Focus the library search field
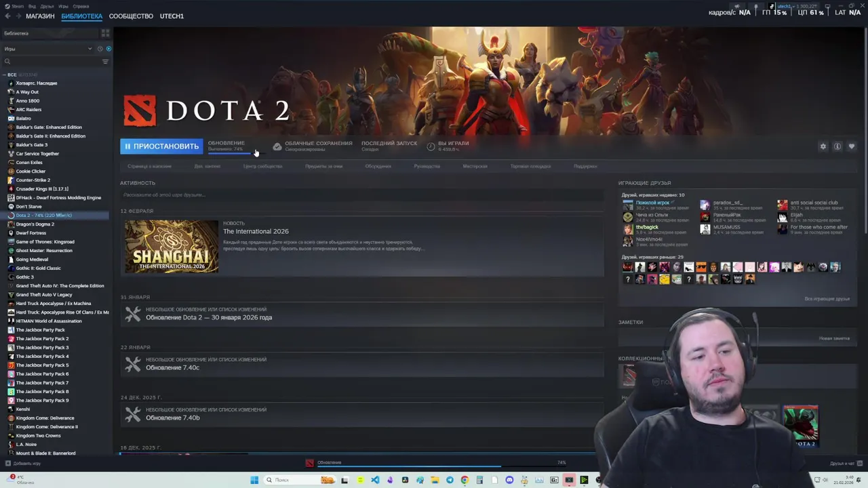Image resolution: width=868 pixels, height=488 pixels. pyautogui.click(x=51, y=62)
